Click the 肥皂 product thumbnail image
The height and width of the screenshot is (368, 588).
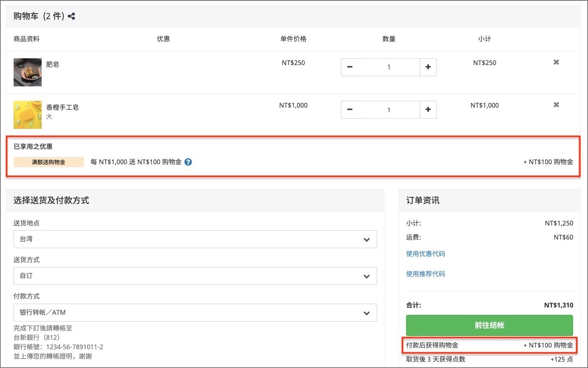[28, 72]
